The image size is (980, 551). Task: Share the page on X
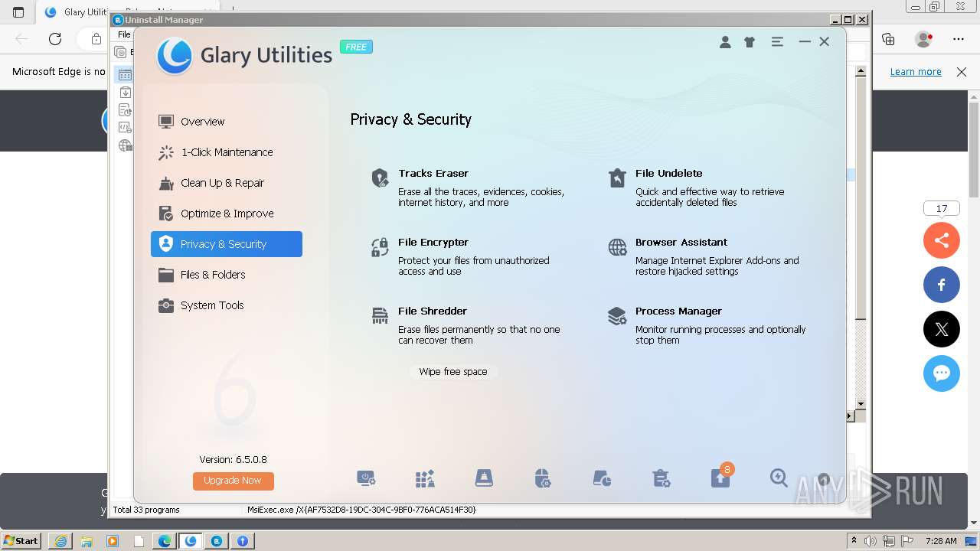coord(942,330)
